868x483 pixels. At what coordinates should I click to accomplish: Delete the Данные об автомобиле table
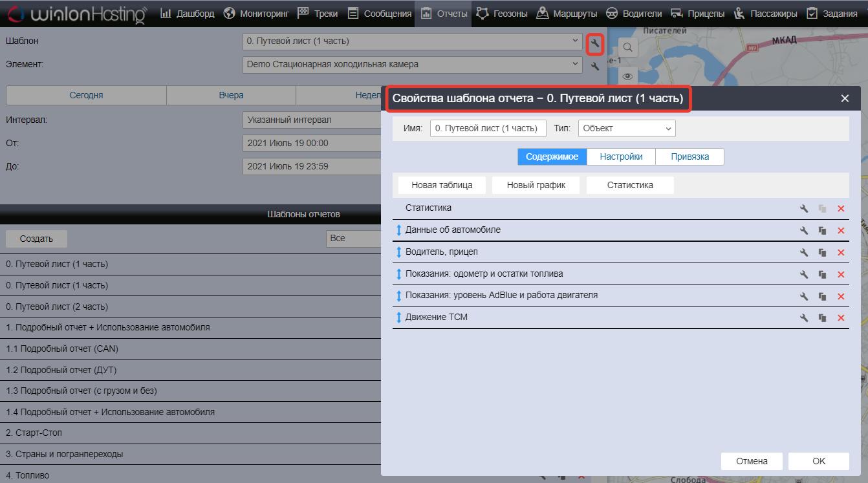pyautogui.click(x=841, y=231)
